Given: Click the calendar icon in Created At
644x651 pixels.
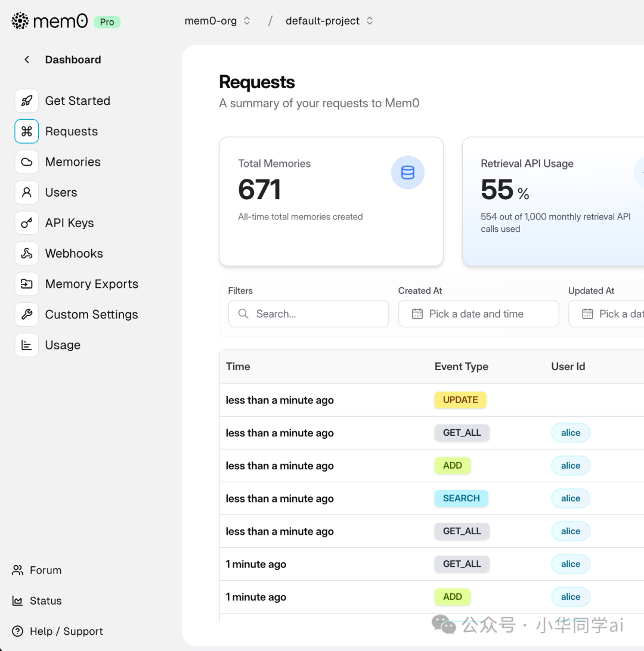Looking at the screenshot, I should point(417,314).
